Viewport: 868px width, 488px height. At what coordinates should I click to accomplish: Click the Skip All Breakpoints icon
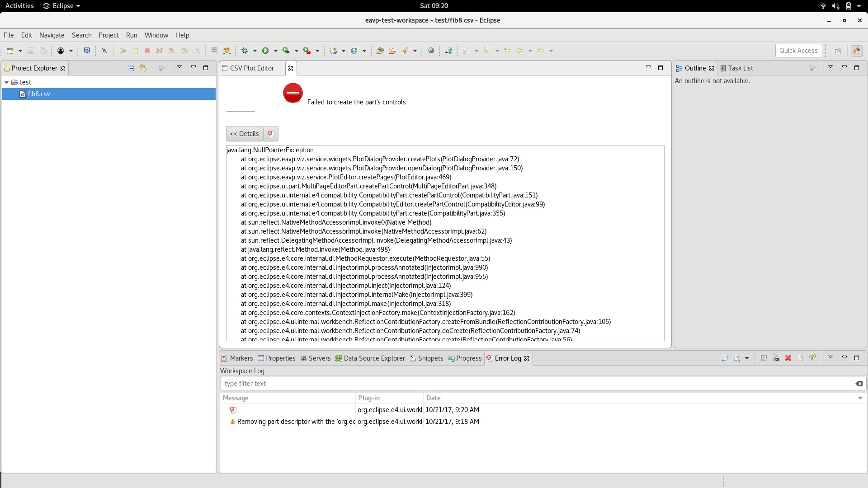(104, 51)
